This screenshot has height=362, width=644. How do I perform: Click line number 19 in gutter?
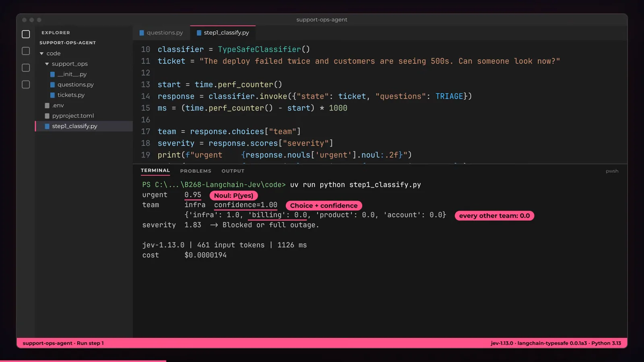click(145, 155)
